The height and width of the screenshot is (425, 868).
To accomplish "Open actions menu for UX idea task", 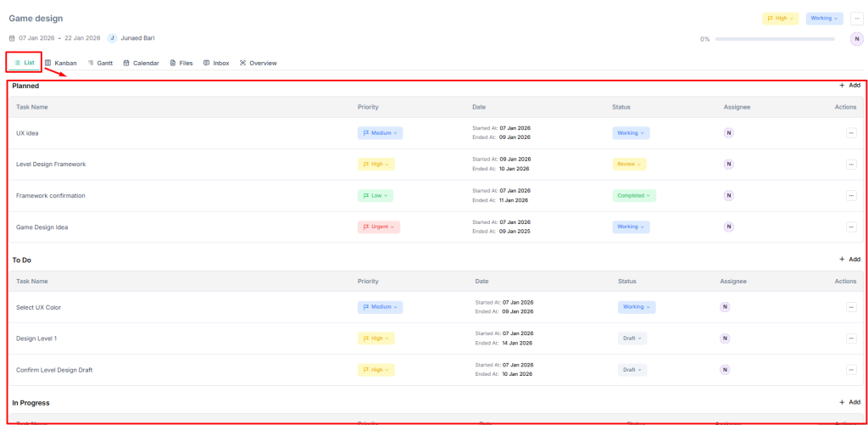I will 850,133.
